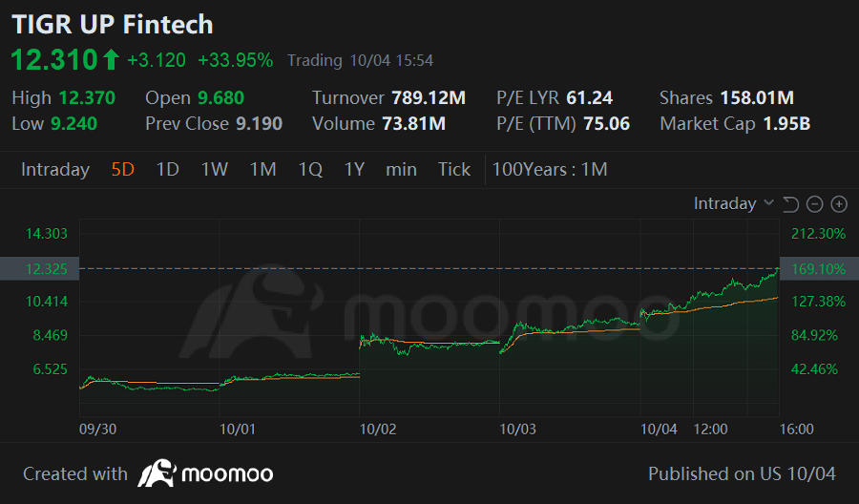Zoom in chart with plus icon
Image resolution: width=859 pixels, height=504 pixels.
point(839,204)
